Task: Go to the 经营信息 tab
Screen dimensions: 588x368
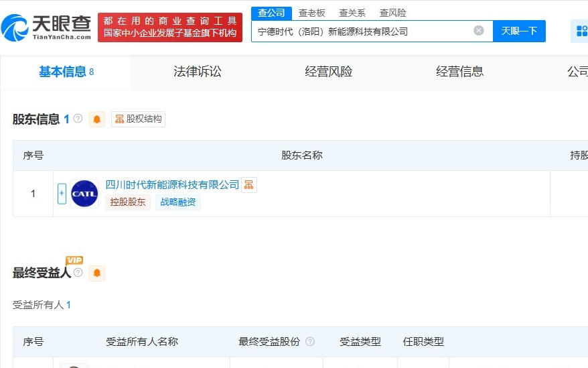Action: pos(459,72)
